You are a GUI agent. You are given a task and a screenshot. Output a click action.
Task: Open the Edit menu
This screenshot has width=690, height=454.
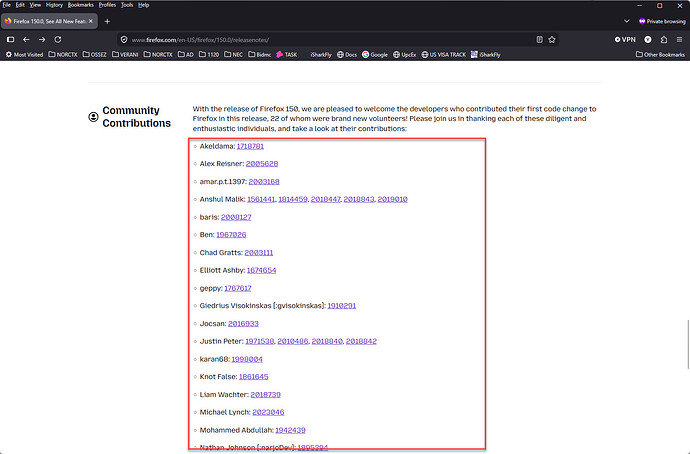tap(20, 5)
